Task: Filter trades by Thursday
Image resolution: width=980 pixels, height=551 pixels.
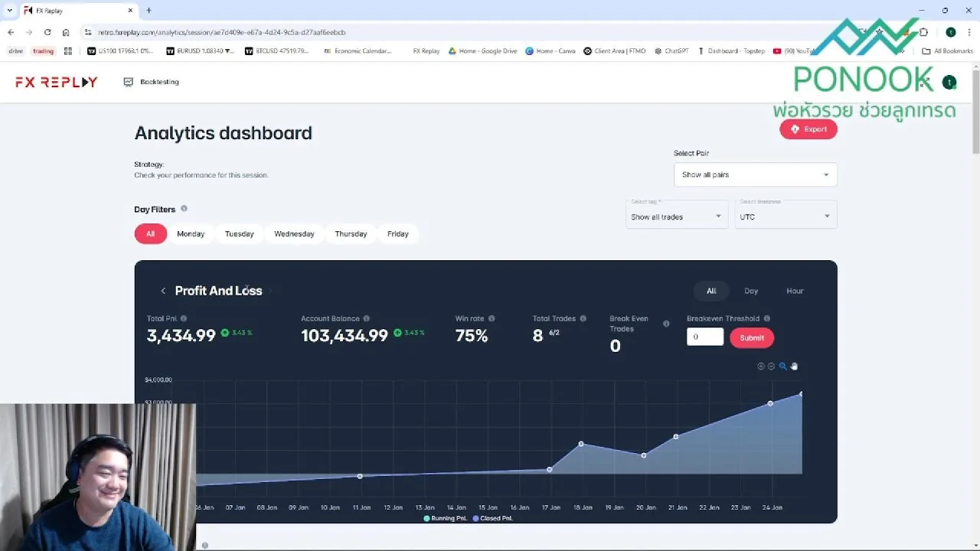Action: click(x=351, y=233)
